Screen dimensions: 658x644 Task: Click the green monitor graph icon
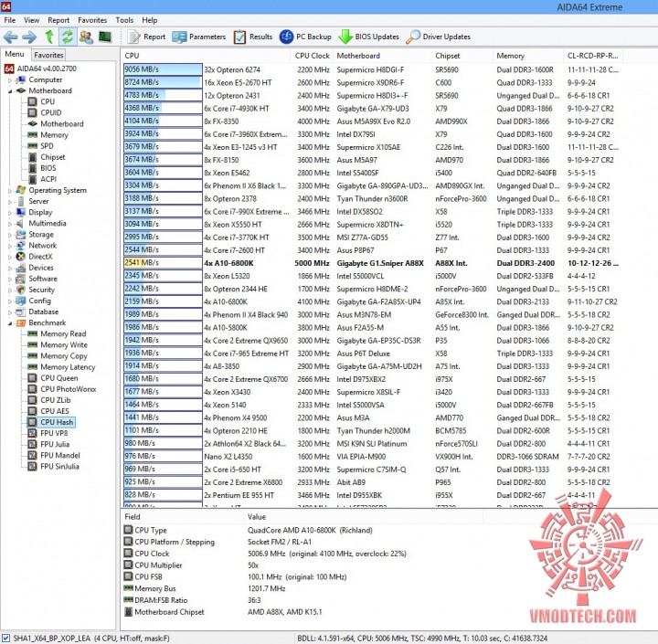coord(105,37)
